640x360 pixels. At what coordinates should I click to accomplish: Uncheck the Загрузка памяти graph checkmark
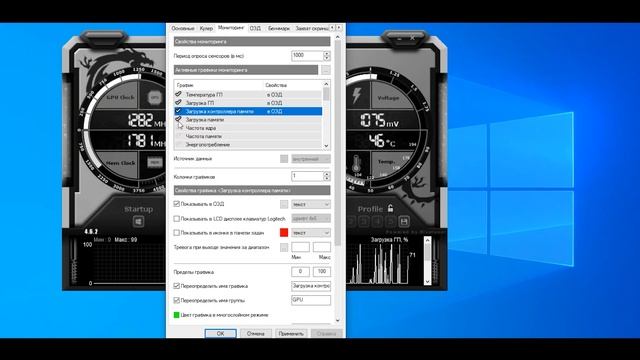click(x=178, y=119)
